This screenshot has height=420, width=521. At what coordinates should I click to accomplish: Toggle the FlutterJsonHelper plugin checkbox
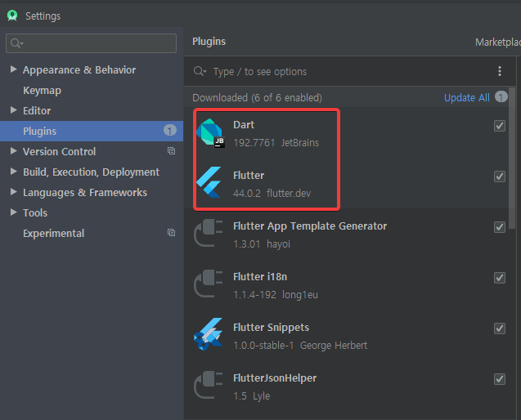[x=500, y=379]
